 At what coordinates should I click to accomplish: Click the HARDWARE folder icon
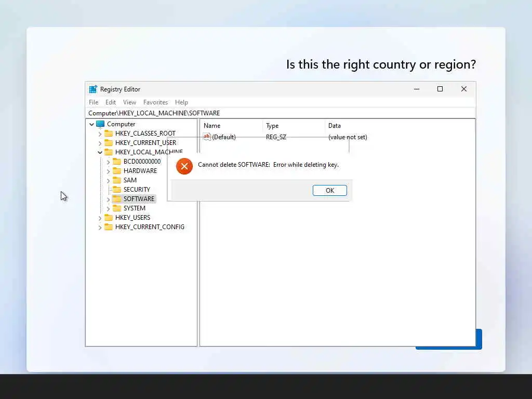[x=117, y=170]
